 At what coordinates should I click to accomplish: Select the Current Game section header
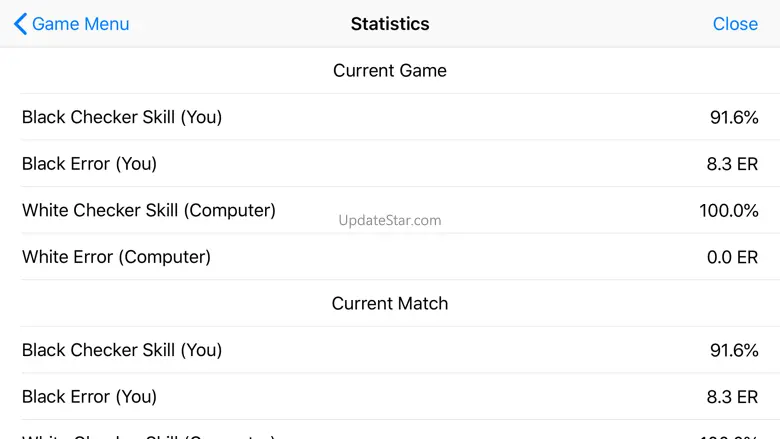pos(390,71)
